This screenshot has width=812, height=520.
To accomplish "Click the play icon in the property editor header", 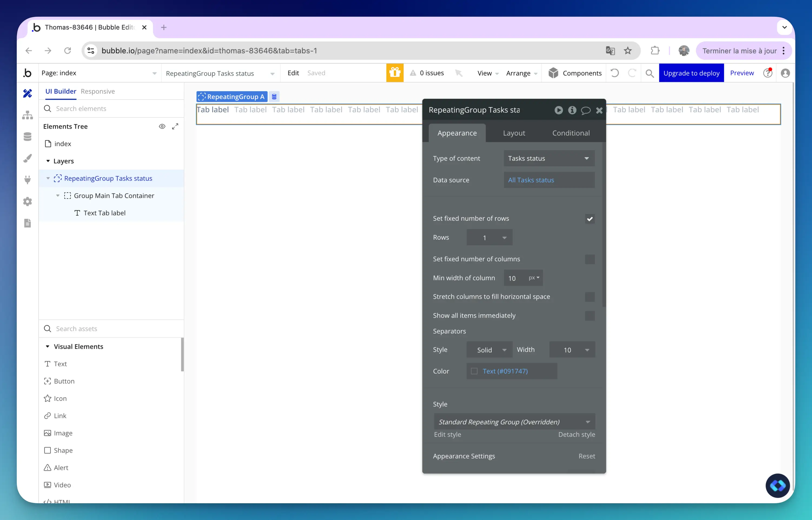I will pyautogui.click(x=559, y=110).
